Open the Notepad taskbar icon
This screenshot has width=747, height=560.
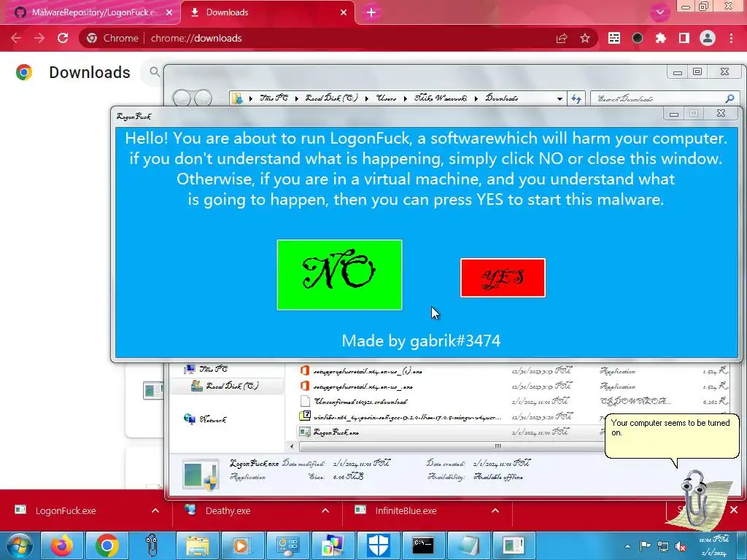468,545
